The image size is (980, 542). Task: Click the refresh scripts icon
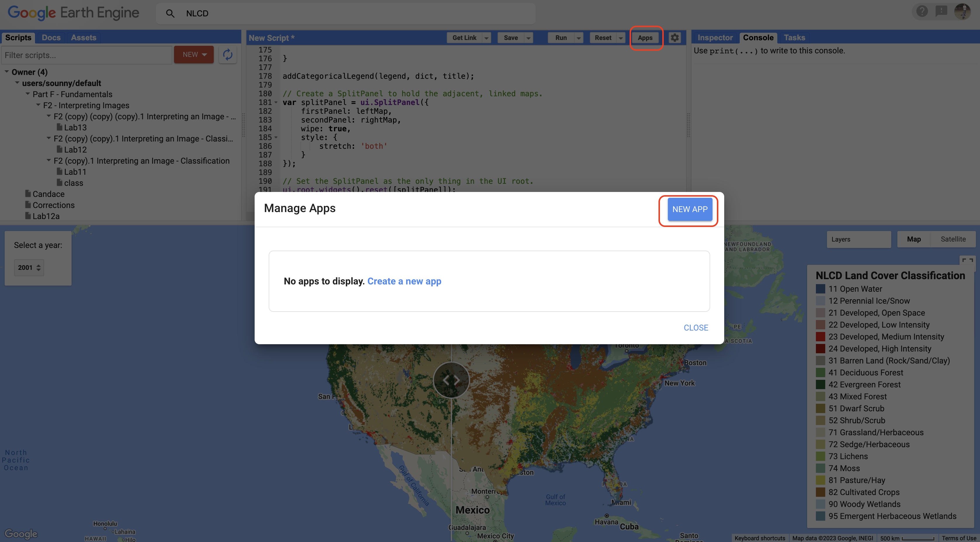(227, 55)
